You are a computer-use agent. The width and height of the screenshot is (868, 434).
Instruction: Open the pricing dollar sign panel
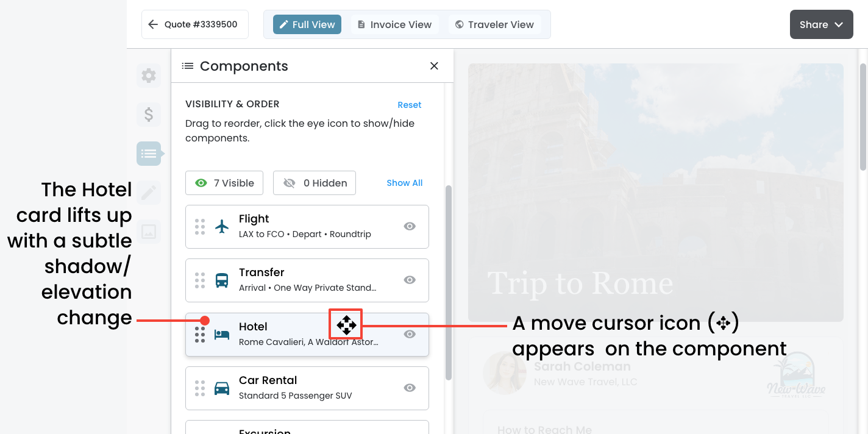[149, 115]
